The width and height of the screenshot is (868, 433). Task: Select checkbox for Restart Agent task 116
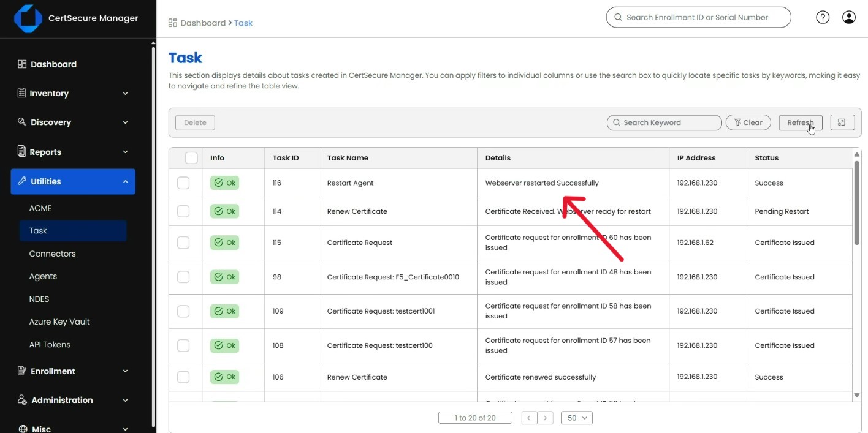point(183,183)
